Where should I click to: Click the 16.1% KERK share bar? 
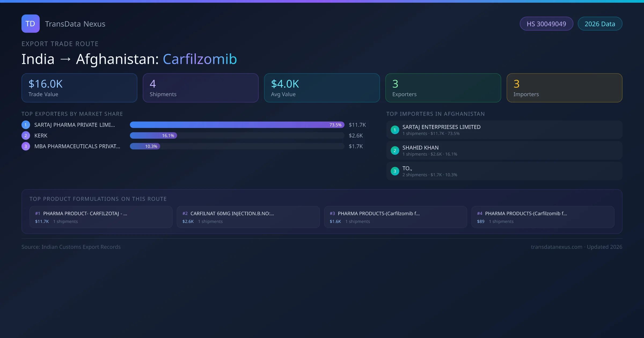[x=153, y=135]
